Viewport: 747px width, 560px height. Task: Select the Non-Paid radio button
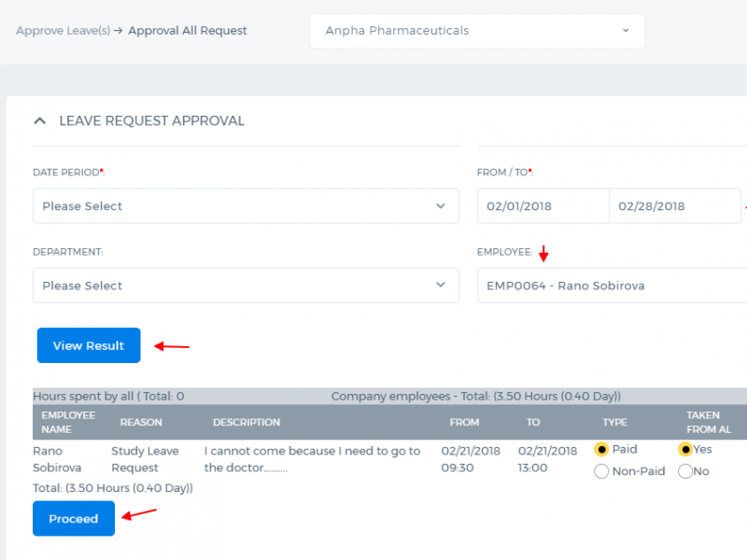[601, 471]
